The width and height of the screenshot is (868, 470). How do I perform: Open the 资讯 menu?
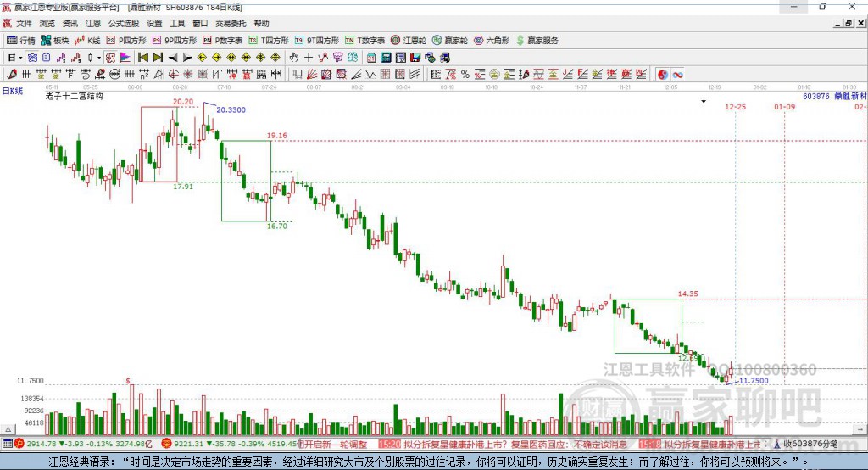point(70,23)
